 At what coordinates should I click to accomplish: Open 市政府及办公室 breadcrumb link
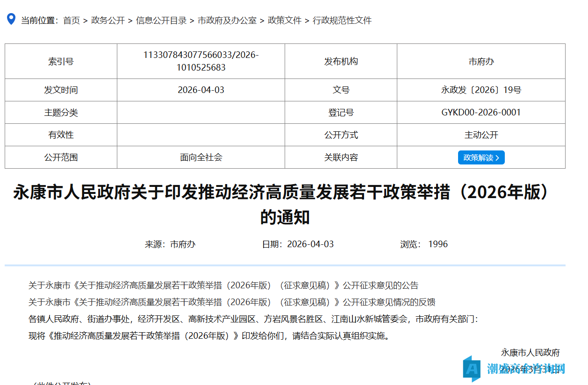pyautogui.click(x=227, y=21)
